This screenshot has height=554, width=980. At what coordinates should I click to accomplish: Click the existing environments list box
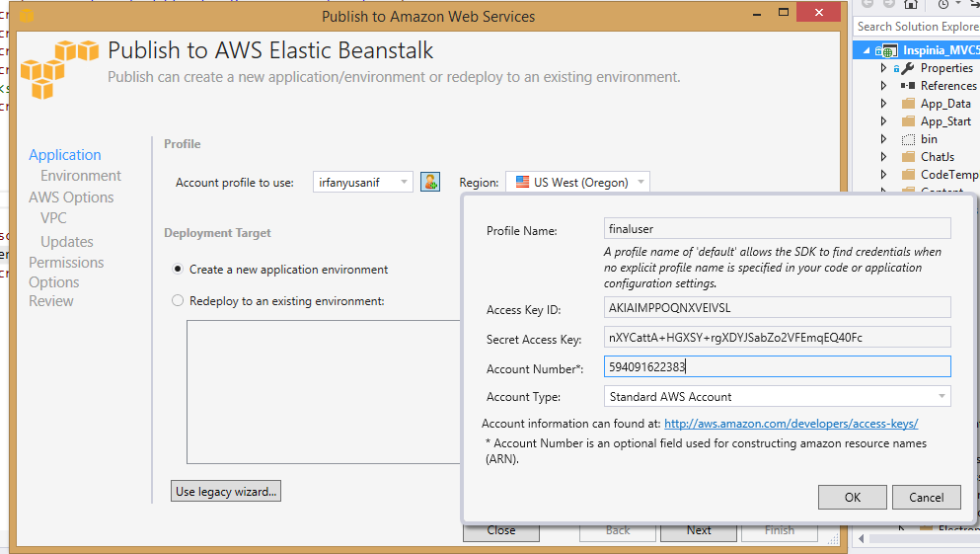pyautogui.click(x=324, y=392)
